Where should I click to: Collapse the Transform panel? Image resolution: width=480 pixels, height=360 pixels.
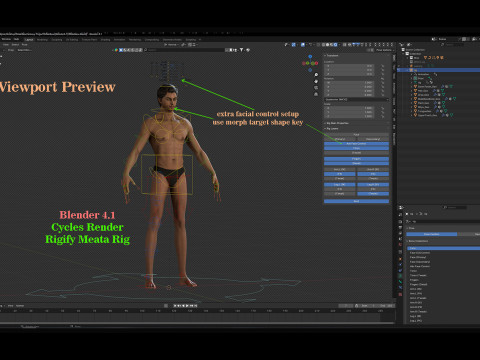(332, 56)
